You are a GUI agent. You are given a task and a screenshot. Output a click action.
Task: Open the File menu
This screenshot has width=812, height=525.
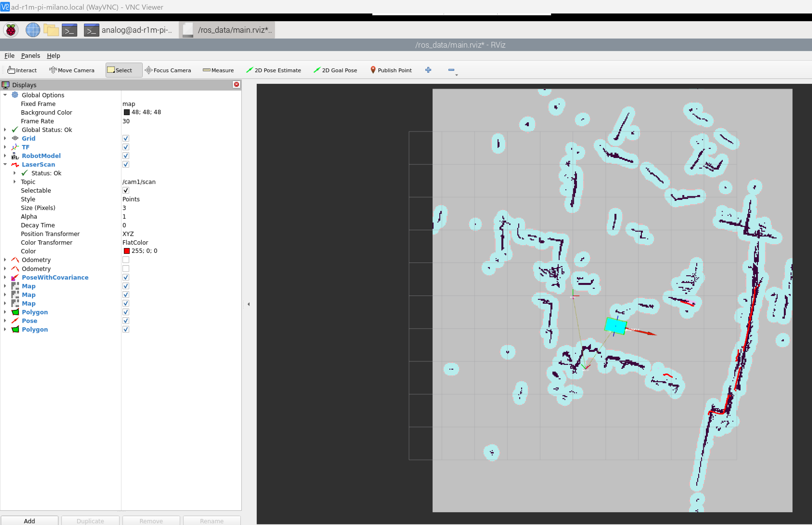9,56
